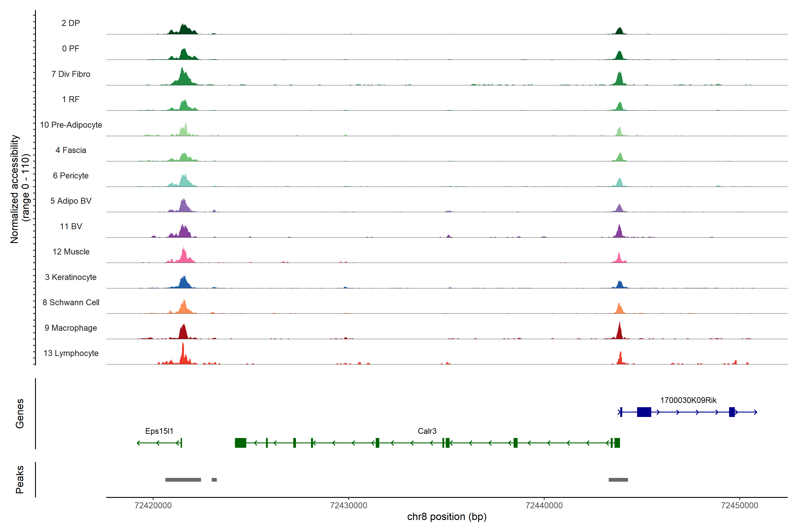Screen dimensions: 798x532
Task: Click the 13 Lymphocyte track label
Action: pos(71,353)
